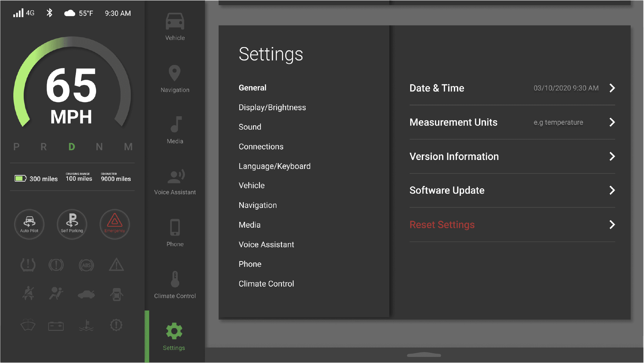644x363 pixels.
Task: Tap the Bluetooth status icon
Action: point(49,13)
